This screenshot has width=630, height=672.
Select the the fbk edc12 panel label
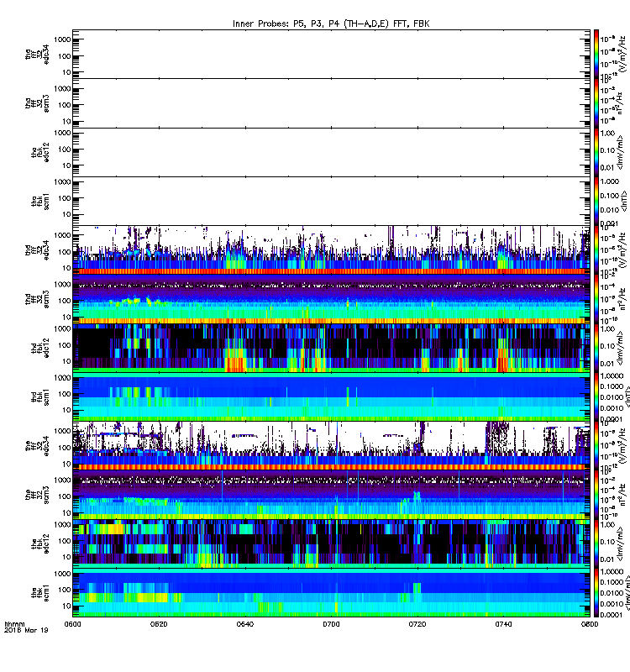40,543
